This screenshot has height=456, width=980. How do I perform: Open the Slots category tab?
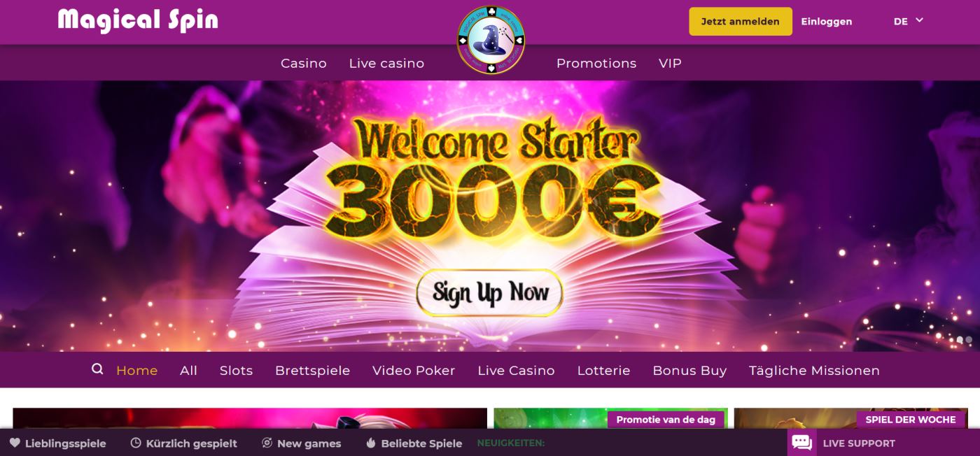236,371
